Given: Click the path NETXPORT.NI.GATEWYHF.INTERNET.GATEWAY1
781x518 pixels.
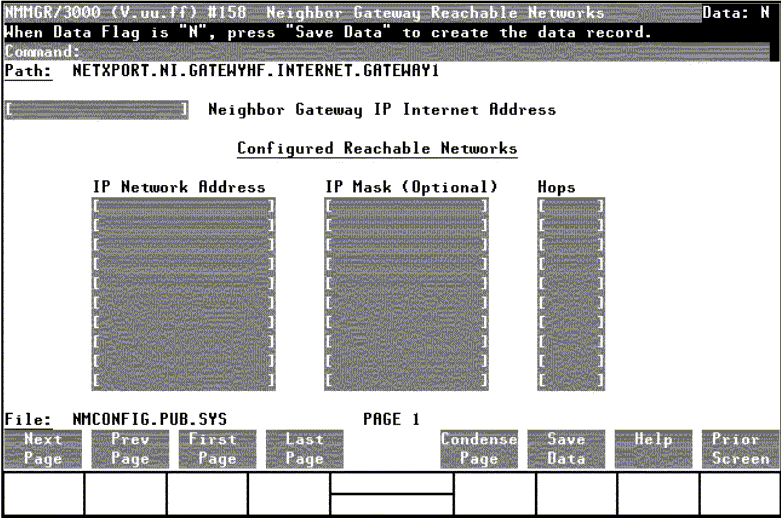Looking at the screenshot, I should coord(256,71).
